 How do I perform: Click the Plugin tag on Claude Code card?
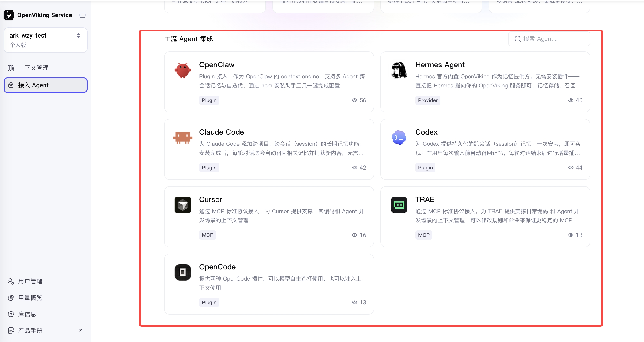click(209, 168)
